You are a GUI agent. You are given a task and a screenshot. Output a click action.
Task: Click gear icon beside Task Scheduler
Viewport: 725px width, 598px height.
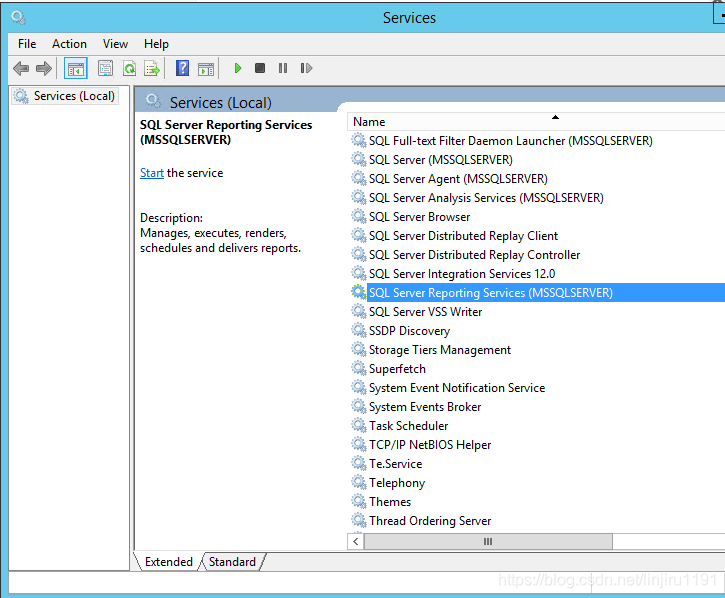click(358, 425)
